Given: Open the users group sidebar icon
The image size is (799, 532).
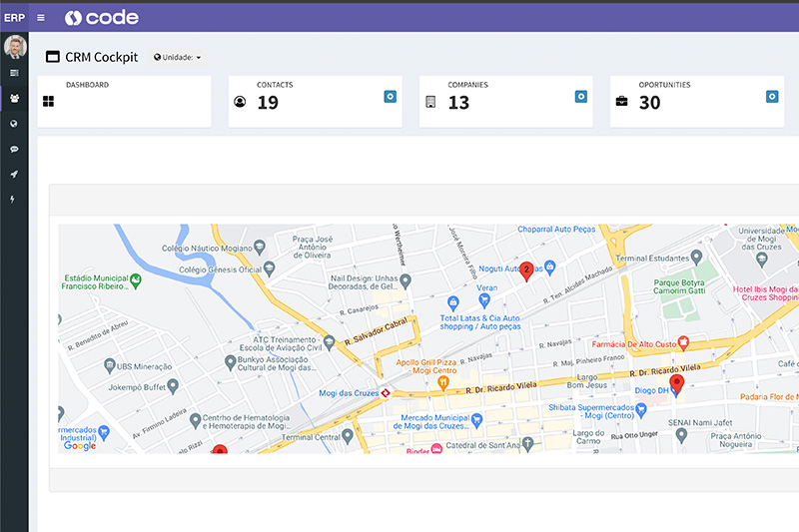Looking at the screenshot, I should (14, 98).
